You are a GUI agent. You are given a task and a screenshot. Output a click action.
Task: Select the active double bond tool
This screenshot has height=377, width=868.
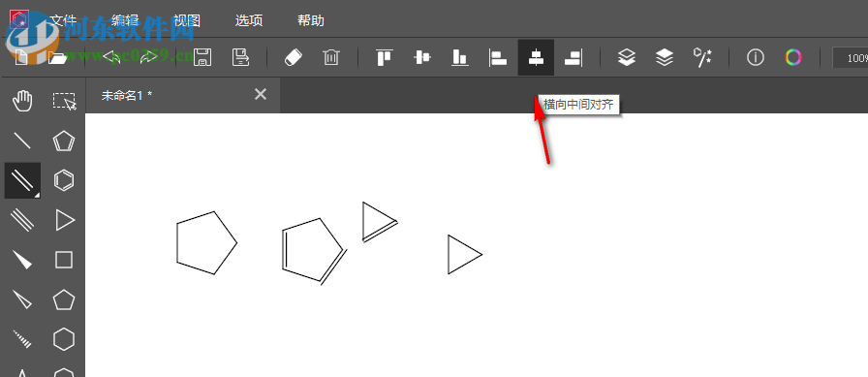(x=22, y=180)
